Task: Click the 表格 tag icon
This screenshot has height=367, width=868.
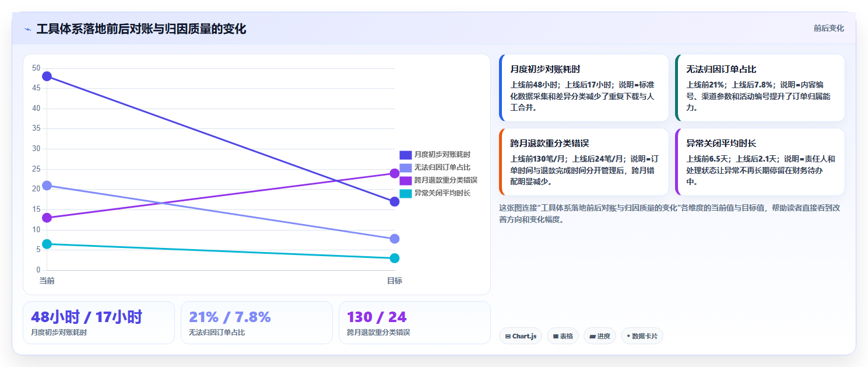Action: coord(556,337)
